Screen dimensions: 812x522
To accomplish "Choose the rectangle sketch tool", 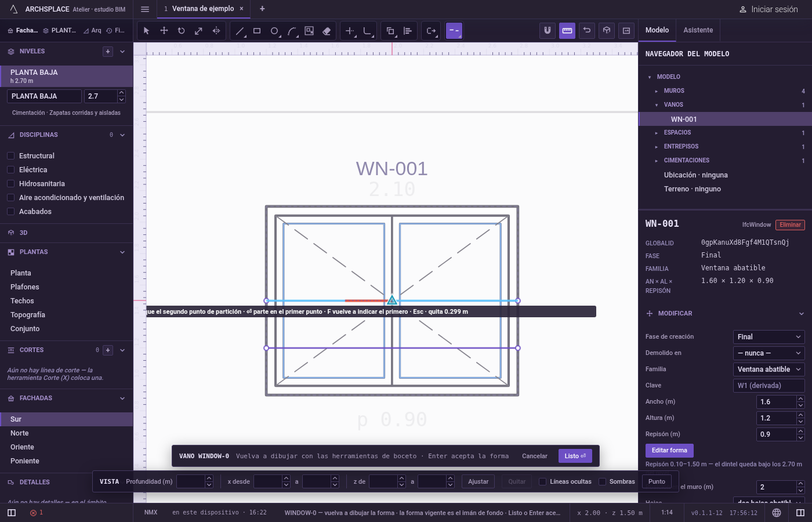I will coord(257,31).
